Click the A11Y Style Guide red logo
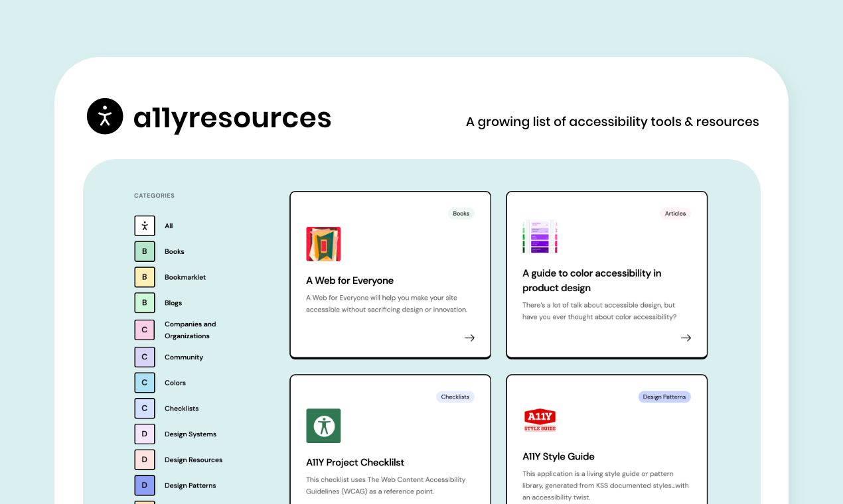 coord(540,421)
